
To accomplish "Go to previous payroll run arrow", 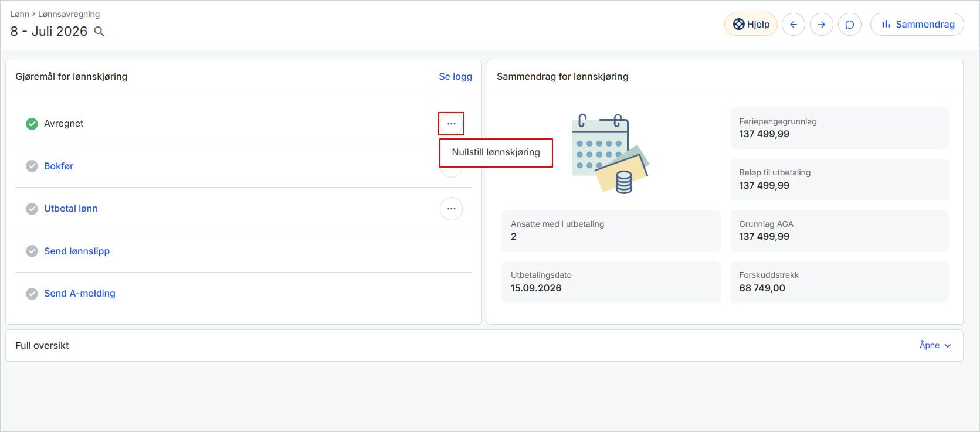I will (793, 25).
